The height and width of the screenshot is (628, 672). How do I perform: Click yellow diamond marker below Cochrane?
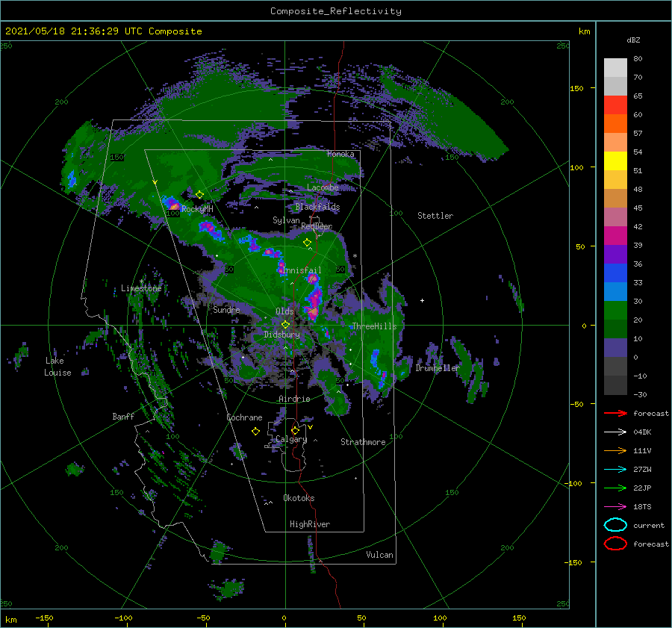255,432
